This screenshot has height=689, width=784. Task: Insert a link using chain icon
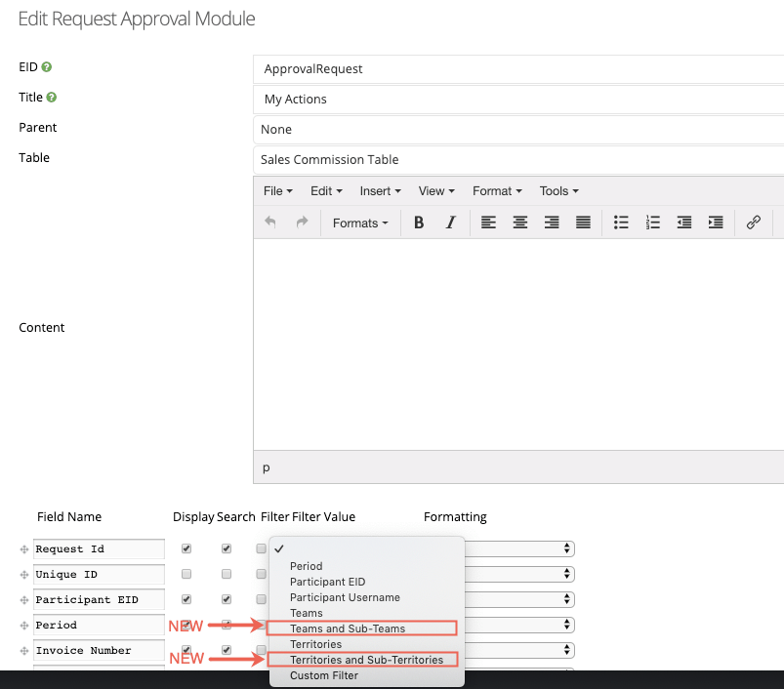[754, 223]
